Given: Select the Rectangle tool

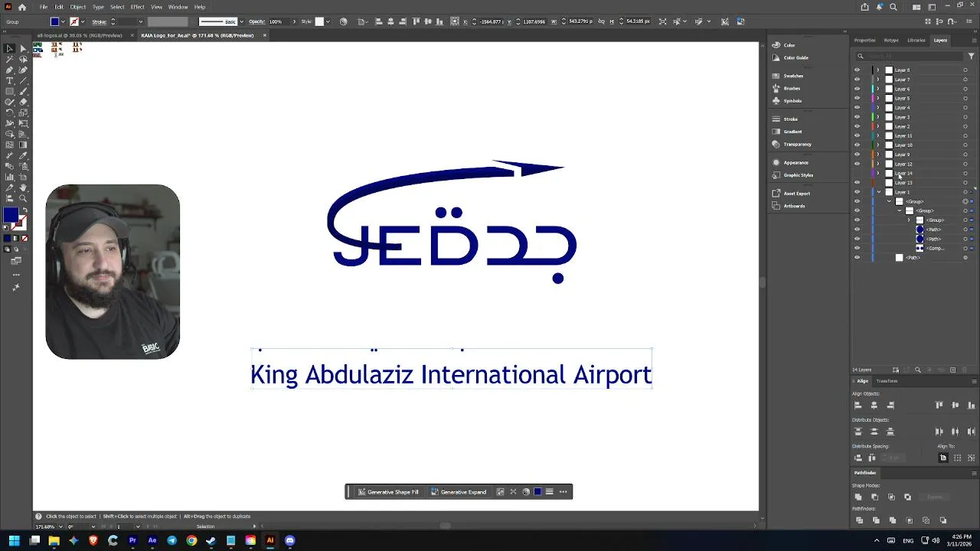Looking at the screenshot, I should click(x=9, y=91).
